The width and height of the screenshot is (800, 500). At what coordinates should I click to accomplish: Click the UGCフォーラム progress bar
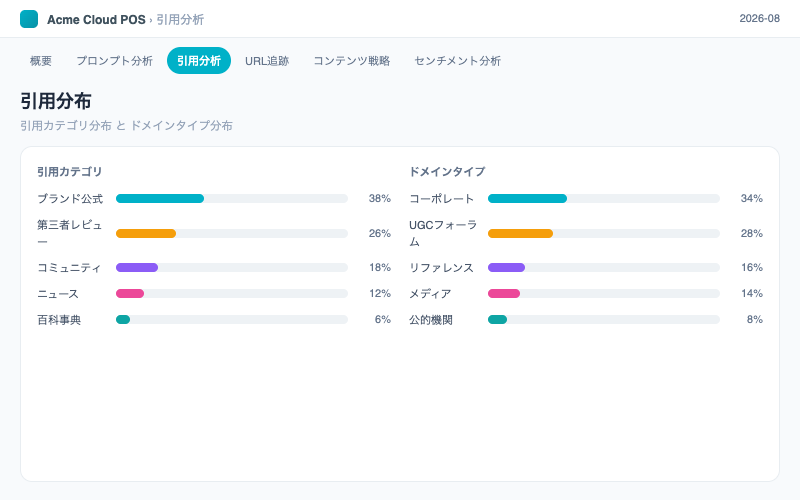604,233
